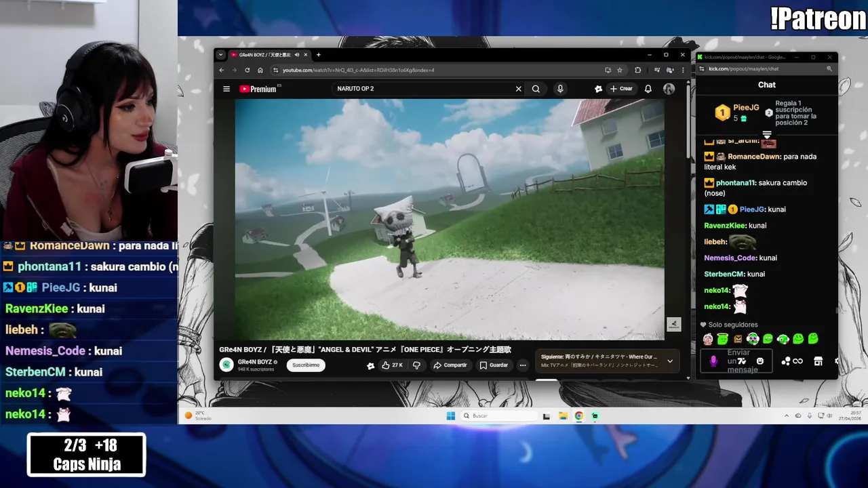This screenshot has width=868, height=488.
Task: Collapse the Kick chat leaderboard handle
Action: click(767, 135)
